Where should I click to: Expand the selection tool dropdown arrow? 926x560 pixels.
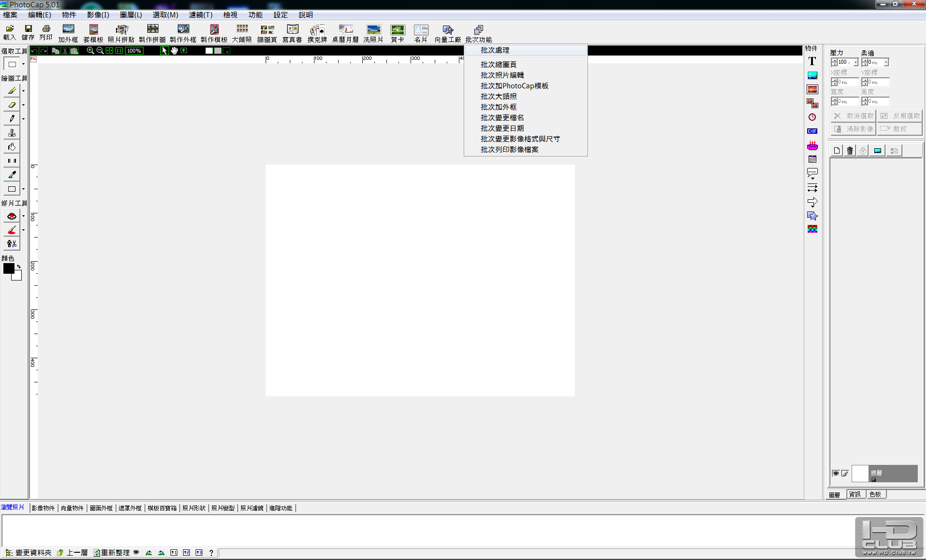point(23,64)
